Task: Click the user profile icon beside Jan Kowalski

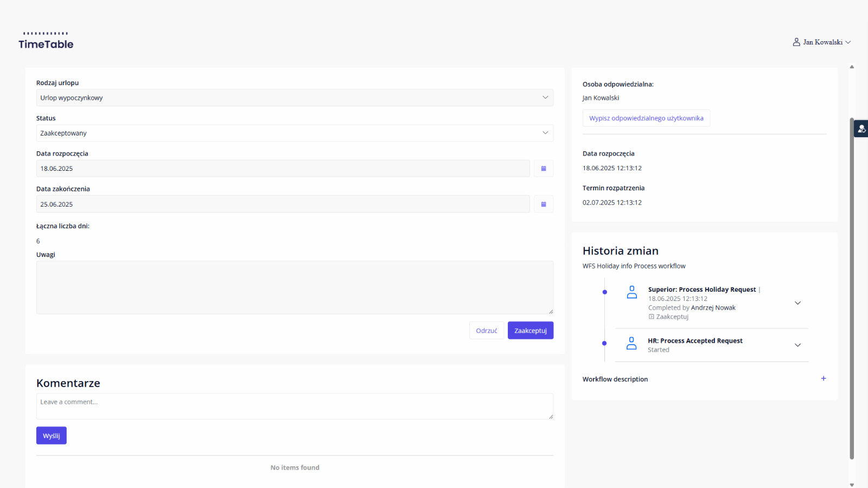Action: (x=796, y=42)
